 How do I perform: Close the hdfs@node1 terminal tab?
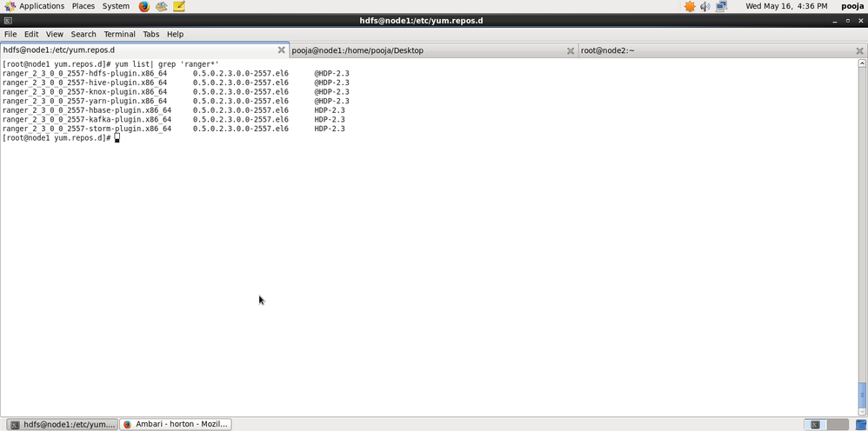click(x=281, y=50)
